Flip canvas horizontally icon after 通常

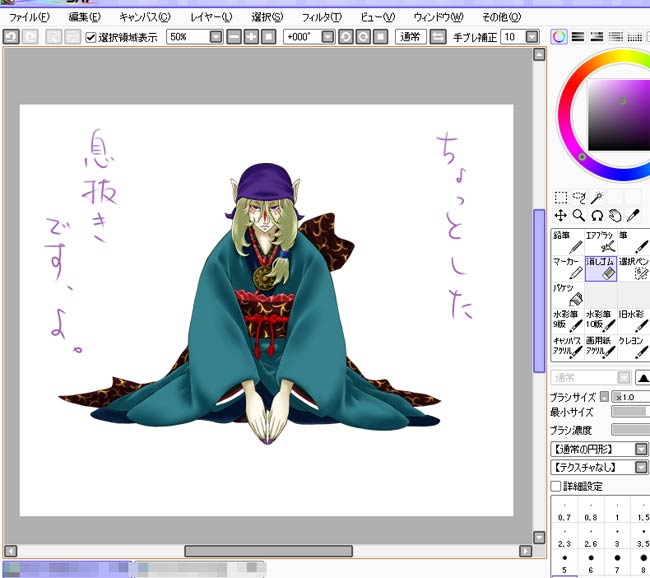438,37
